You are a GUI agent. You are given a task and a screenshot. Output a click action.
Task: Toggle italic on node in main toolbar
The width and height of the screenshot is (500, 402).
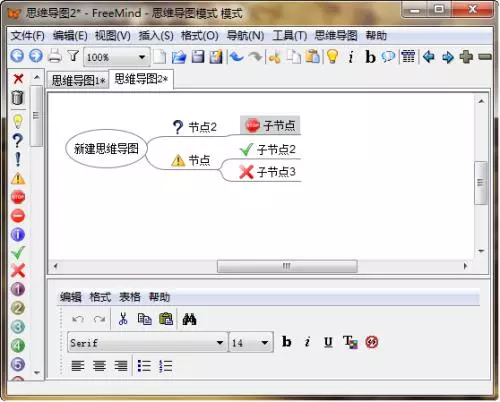(x=351, y=57)
